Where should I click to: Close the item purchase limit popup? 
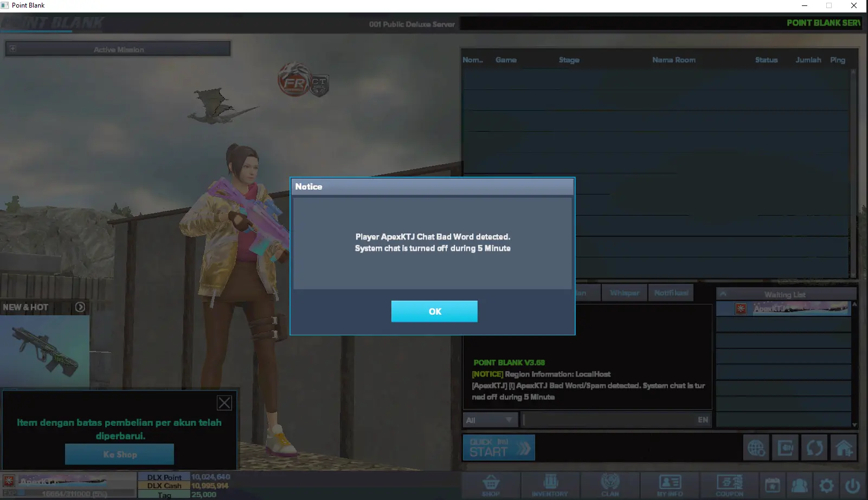coord(224,402)
